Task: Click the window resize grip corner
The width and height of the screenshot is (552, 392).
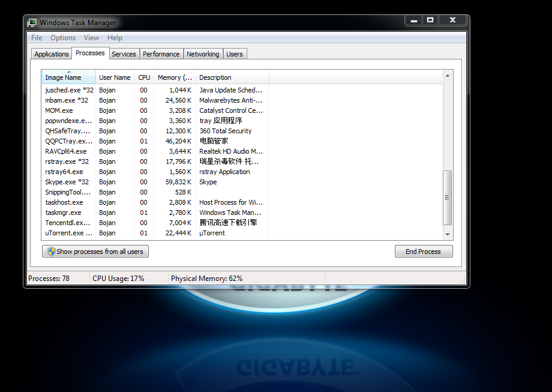Action: (463, 281)
